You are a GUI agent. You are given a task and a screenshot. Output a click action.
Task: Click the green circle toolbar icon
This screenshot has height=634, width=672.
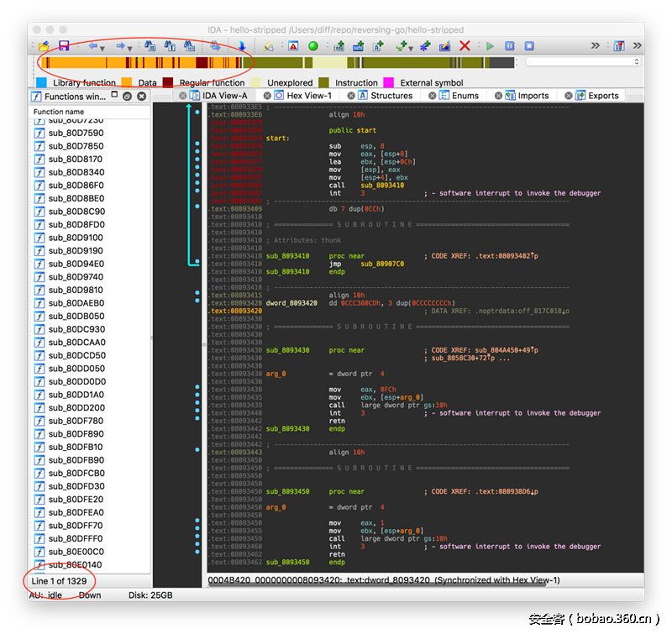pyautogui.click(x=313, y=46)
